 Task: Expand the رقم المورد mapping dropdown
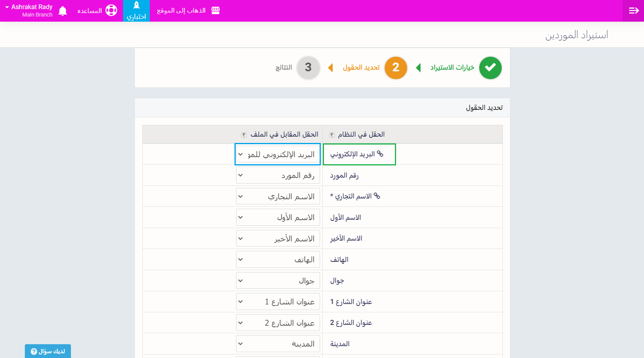tap(277, 175)
